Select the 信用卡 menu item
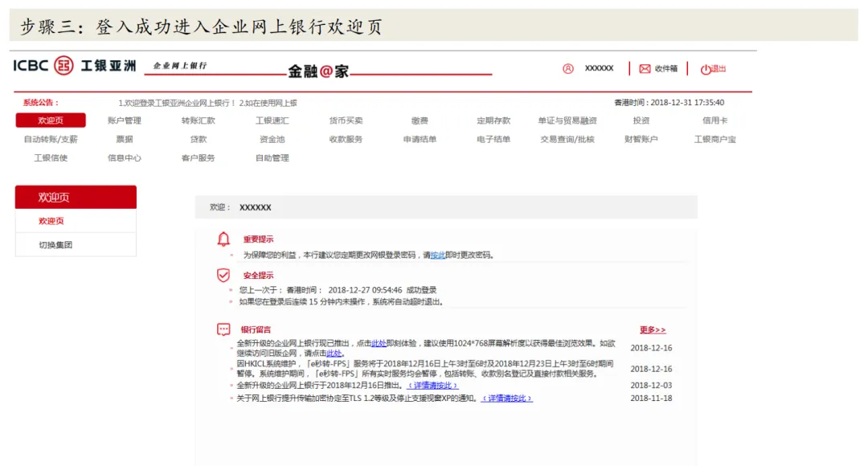 714,121
